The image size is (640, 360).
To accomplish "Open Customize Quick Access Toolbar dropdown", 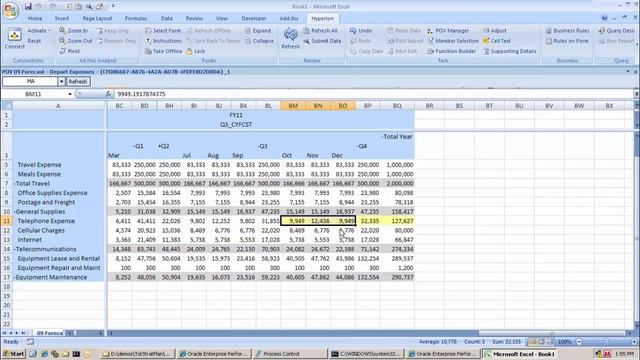I will (x=113, y=6).
